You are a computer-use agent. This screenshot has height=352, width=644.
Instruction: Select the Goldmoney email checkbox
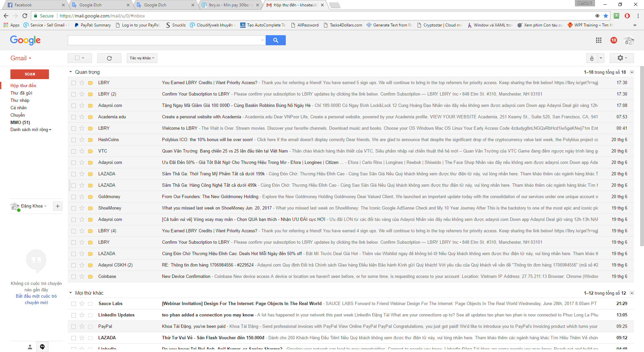point(74,197)
